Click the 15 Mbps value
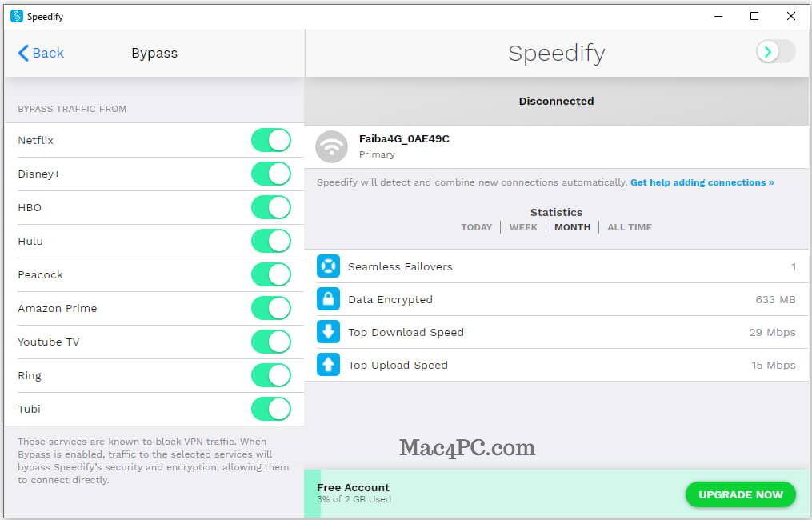 [x=774, y=365]
